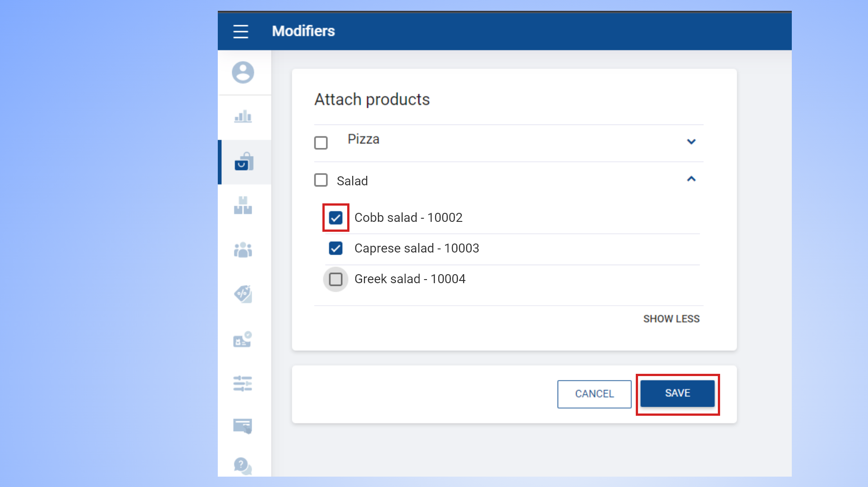
Task: Open the payment card icon in sidebar
Action: [243, 426]
